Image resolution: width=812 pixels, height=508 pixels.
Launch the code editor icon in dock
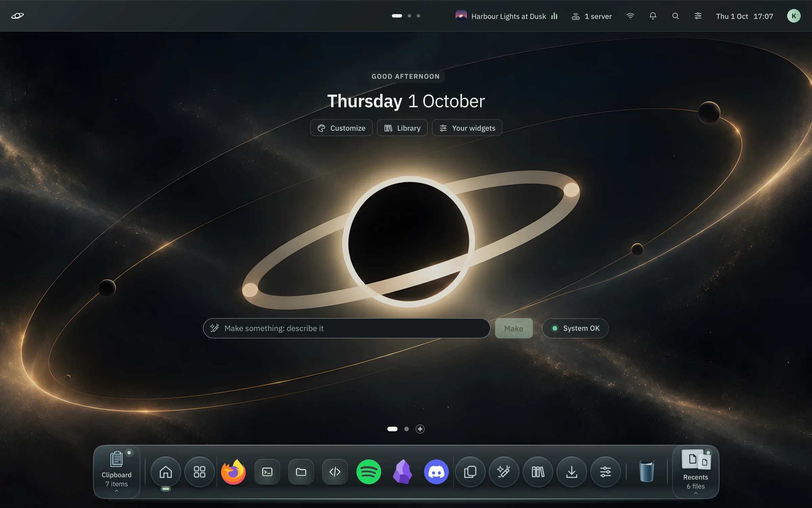[335, 471]
